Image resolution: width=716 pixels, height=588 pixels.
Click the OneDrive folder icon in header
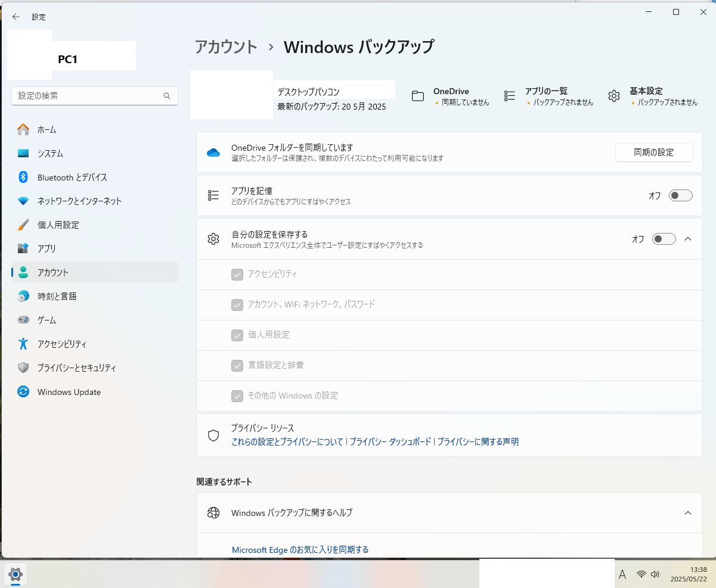click(x=418, y=96)
